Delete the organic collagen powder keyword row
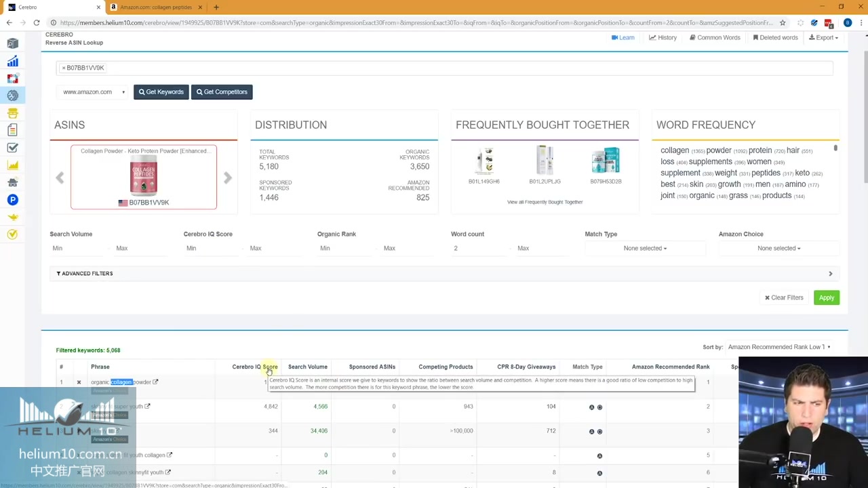Image resolution: width=868 pixels, height=488 pixels. coord(79,382)
